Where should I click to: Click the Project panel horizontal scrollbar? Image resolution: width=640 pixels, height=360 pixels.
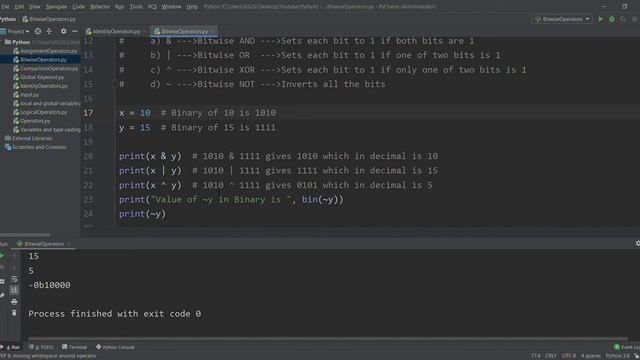pos(24,235)
